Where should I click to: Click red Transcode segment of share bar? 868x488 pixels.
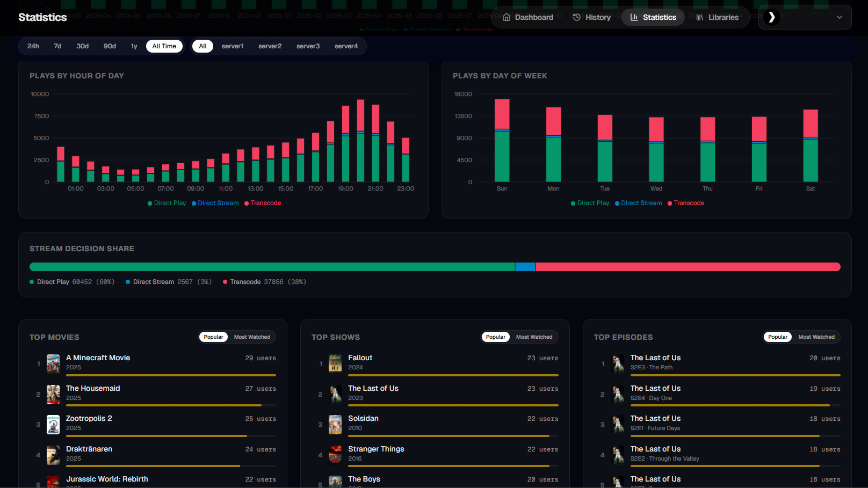(x=688, y=267)
